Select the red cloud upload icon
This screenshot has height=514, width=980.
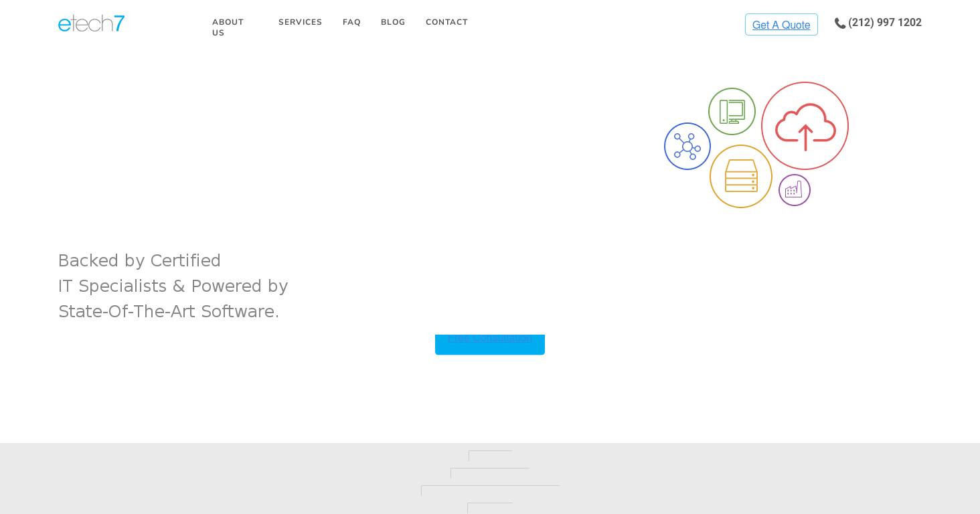(x=805, y=126)
